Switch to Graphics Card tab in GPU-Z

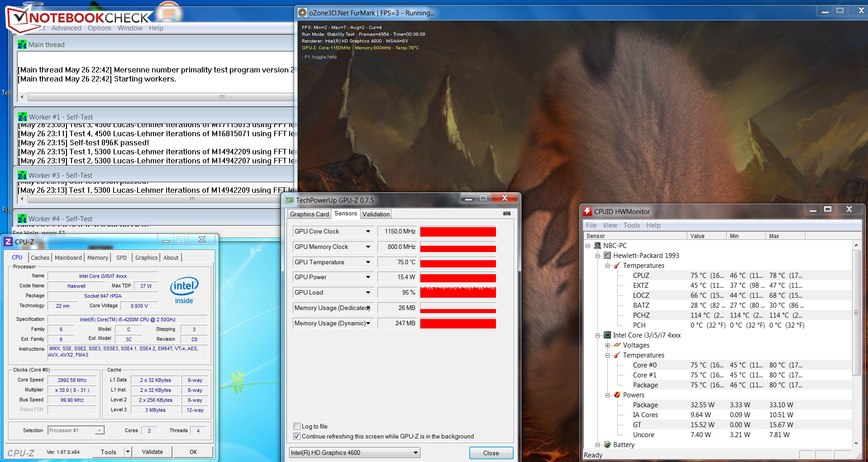click(310, 214)
